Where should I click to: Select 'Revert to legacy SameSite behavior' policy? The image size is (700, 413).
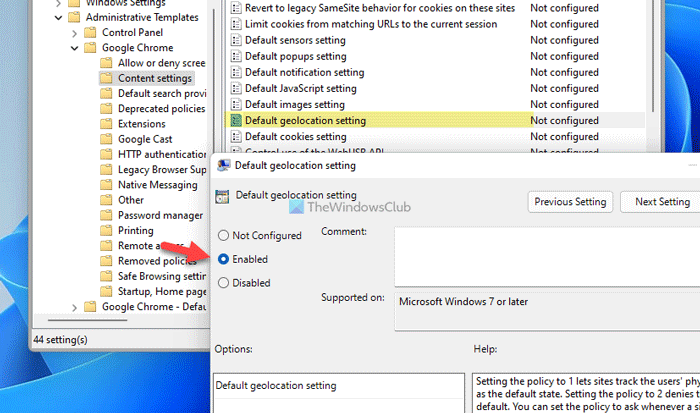[379, 8]
